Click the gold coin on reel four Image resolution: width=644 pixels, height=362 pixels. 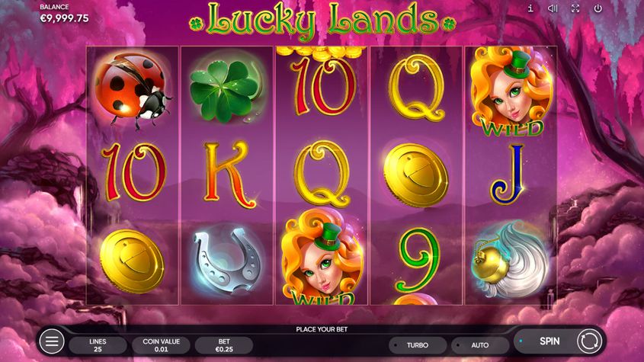coord(415,175)
